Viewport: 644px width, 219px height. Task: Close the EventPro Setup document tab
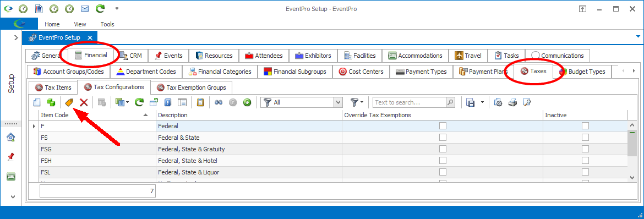tap(90, 37)
